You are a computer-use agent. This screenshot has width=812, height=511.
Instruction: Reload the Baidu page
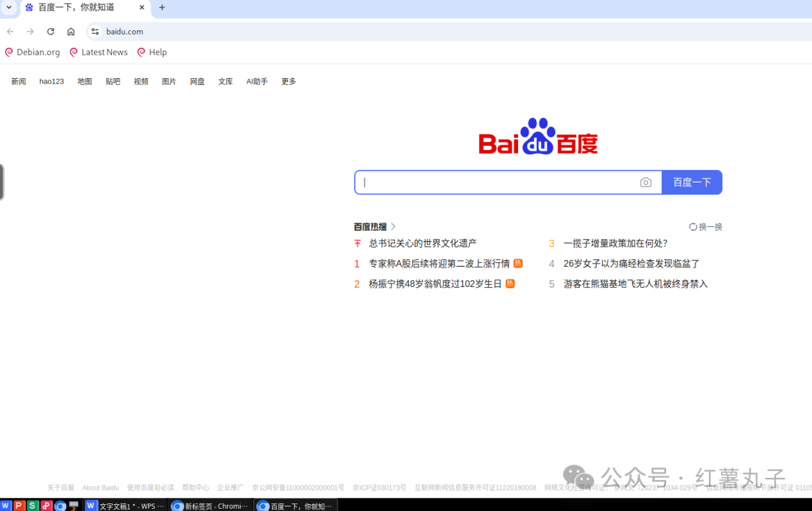(x=51, y=32)
